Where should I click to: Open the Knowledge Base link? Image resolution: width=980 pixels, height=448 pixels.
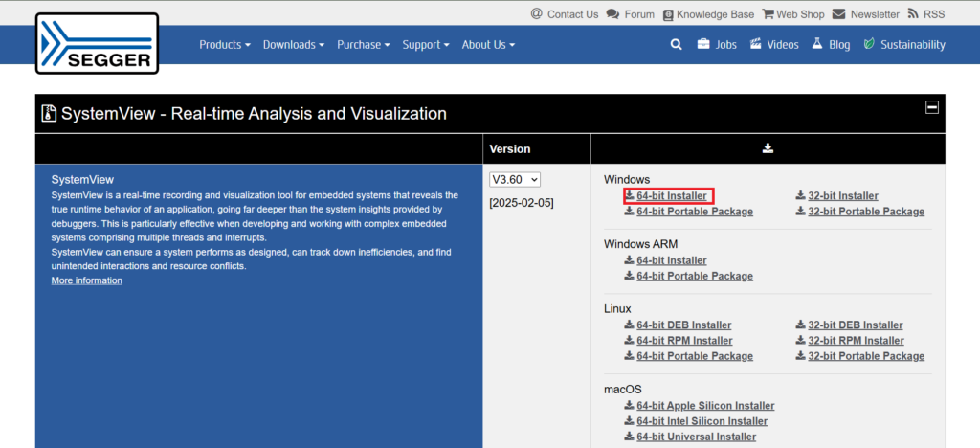point(715,14)
